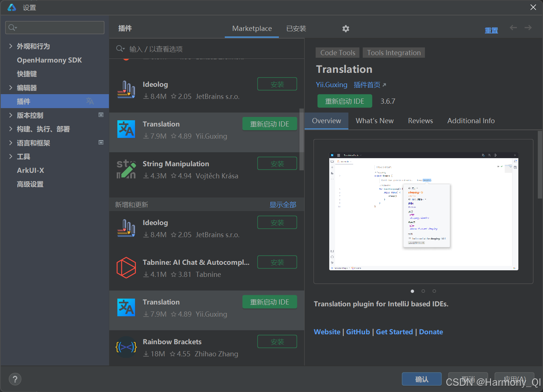Expand the 工具 tree node
543x392 pixels.
coord(11,156)
